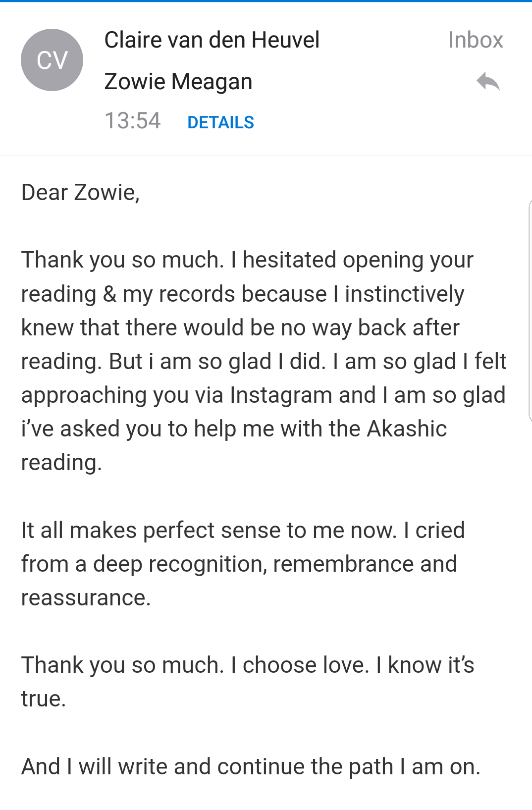Image resolution: width=532 pixels, height=810 pixels.
Task: Tap recipient name Zowie Meagan
Action: [178, 82]
